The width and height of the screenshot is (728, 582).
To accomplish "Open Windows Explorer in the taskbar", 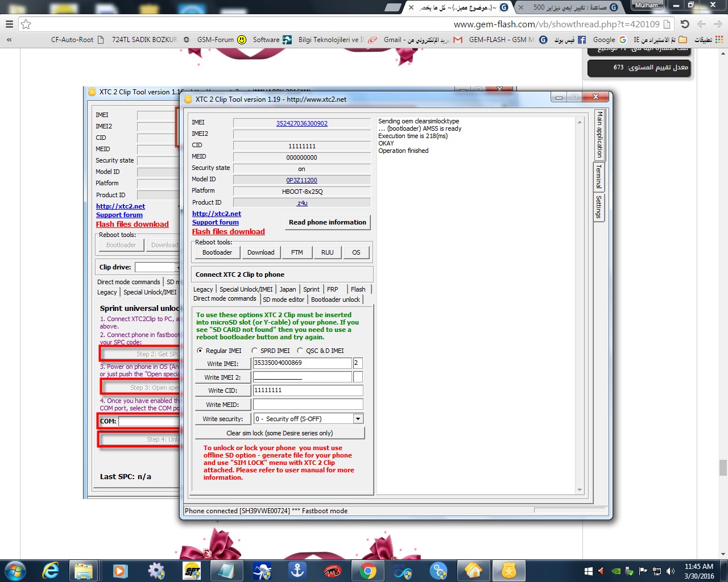I will tap(84, 570).
